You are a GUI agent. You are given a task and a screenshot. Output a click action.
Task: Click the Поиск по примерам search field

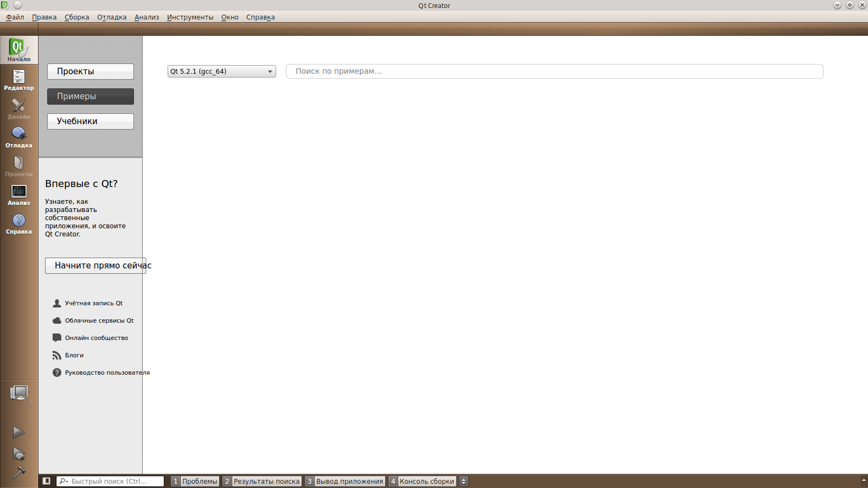coord(554,72)
